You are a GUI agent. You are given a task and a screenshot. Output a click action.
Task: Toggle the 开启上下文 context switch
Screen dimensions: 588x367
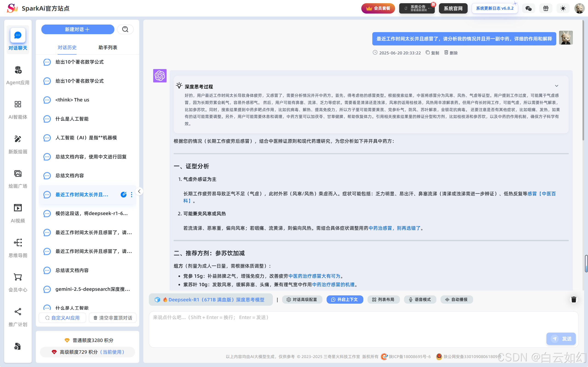pos(345,300)
